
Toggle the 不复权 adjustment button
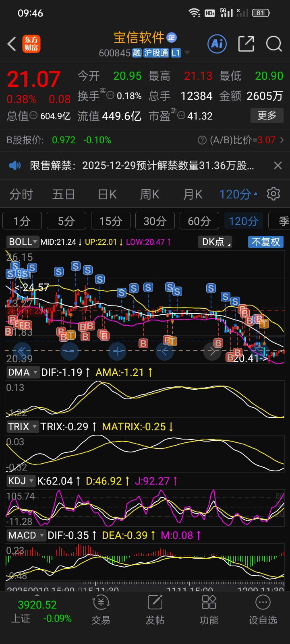tap(266, 242)
